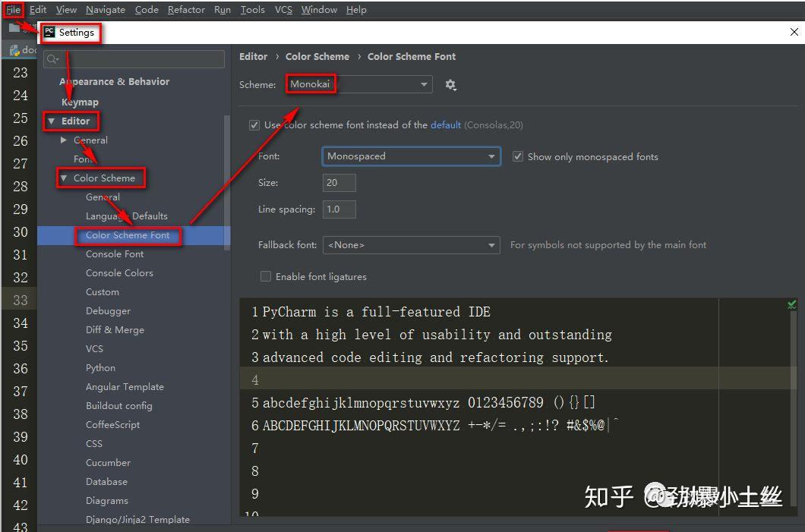
Task: Collapse the Color Scheme tree node
Action: point(63,178)
